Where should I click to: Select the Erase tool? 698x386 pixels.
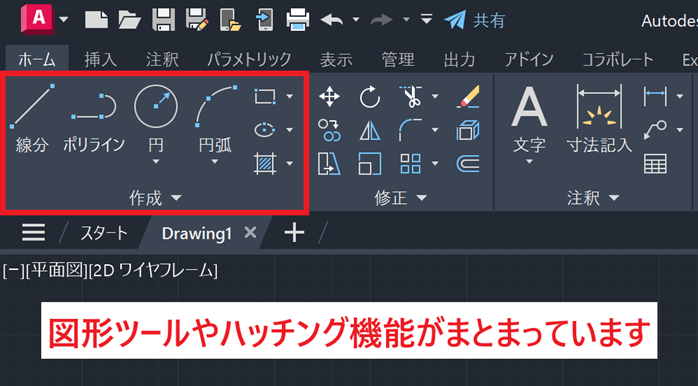468,97
